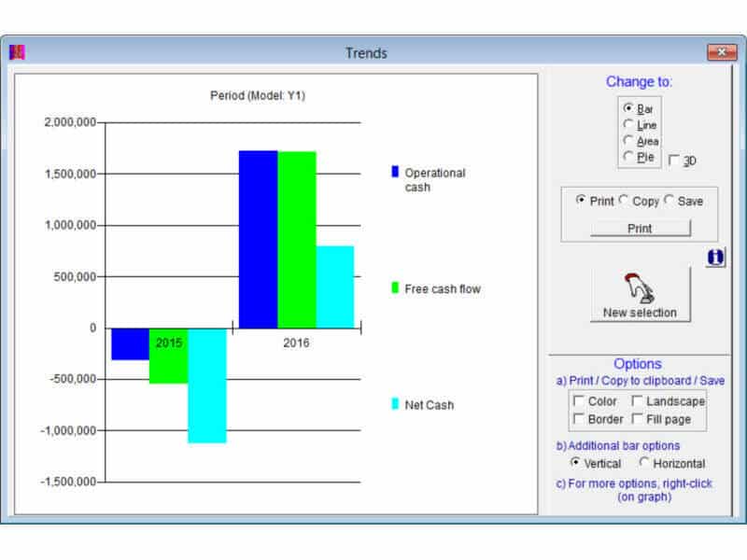Click the -500,000 y-axis value
The width and height of the screenshot is (747, 560).
click(x=73, y=379)
